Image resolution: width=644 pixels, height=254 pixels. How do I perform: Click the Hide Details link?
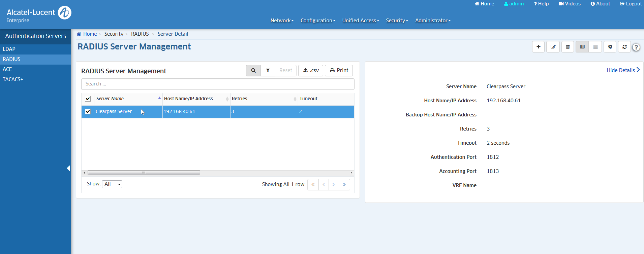tap(623, 70)
